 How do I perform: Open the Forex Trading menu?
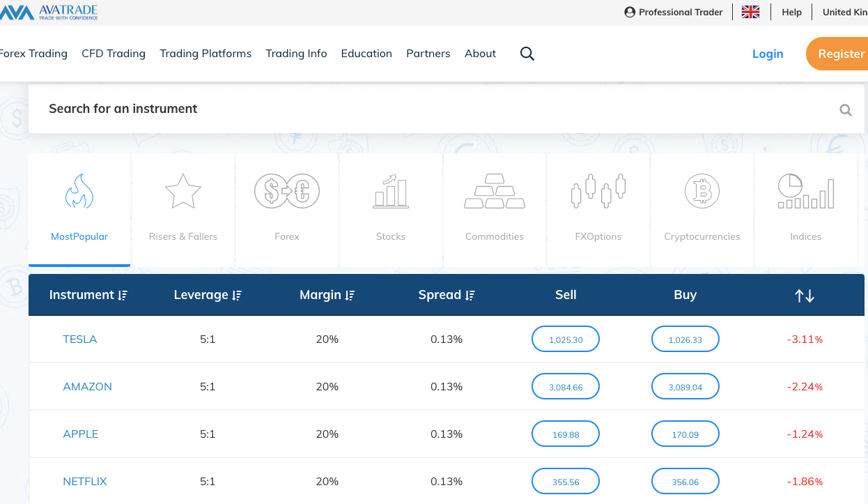click(33, 54)
